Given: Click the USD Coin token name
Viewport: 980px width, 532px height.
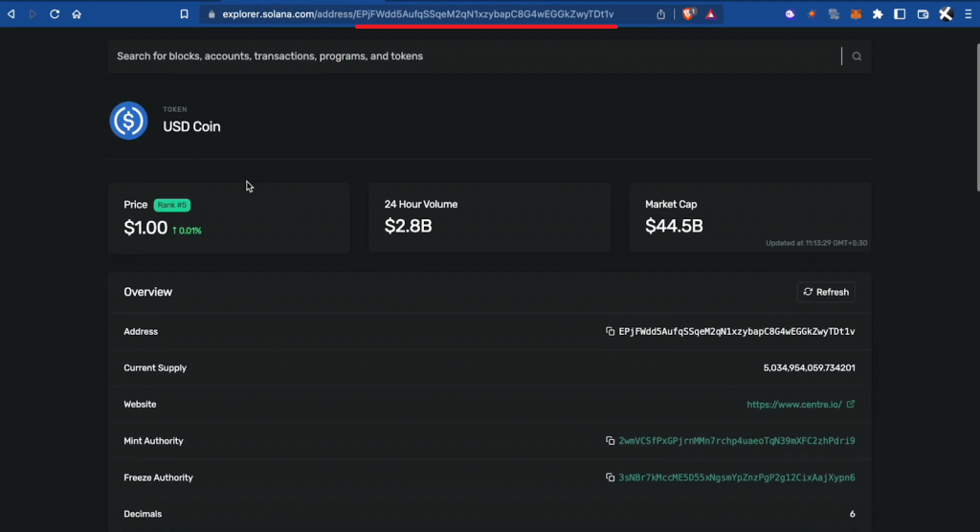Looking at the screenshot, I should pyautogui.click(x=191, y=126).
